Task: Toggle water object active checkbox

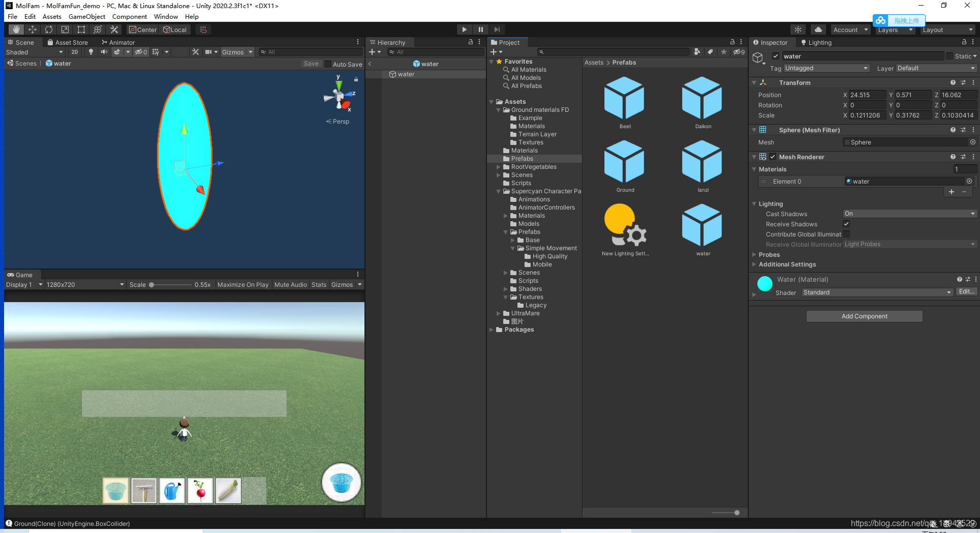Action: tap(776, 56)
